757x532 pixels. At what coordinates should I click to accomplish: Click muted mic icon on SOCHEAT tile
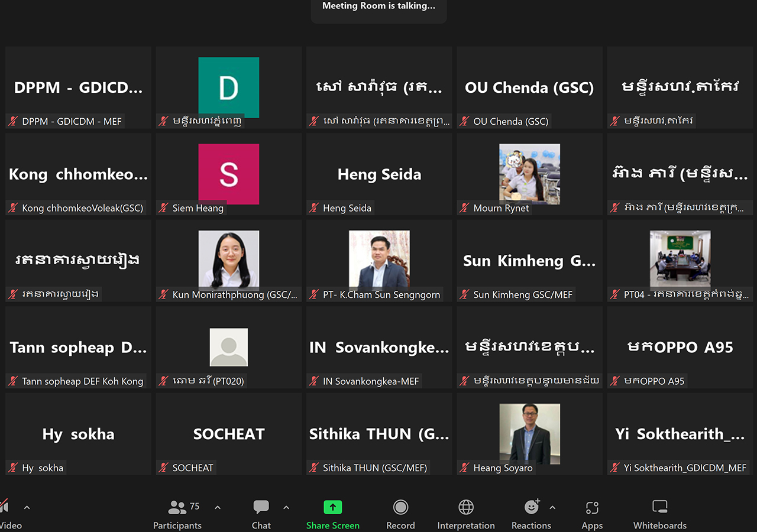click(x=164, y=468)
